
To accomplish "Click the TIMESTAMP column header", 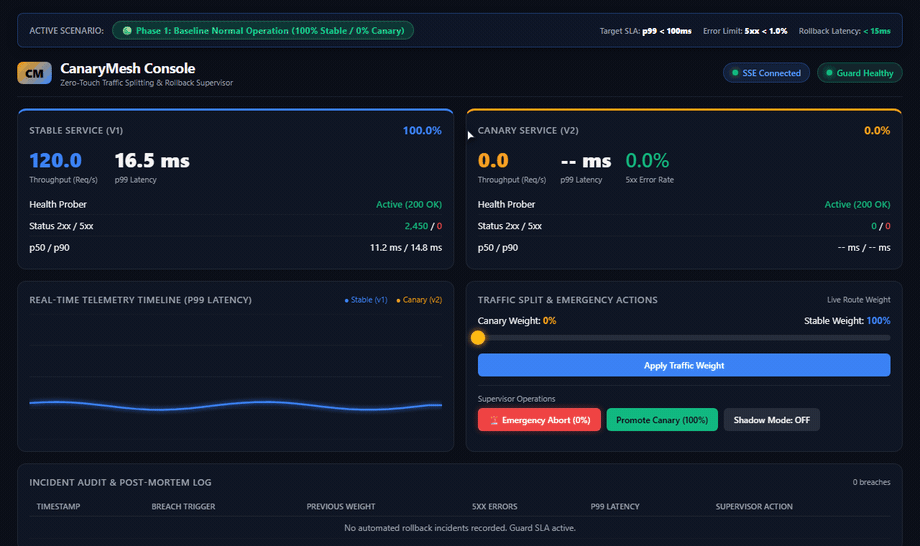I will pos(58,506).
